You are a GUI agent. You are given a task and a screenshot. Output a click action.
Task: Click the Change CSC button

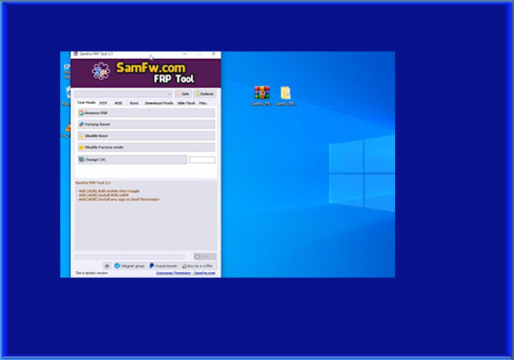pos(132,160)
